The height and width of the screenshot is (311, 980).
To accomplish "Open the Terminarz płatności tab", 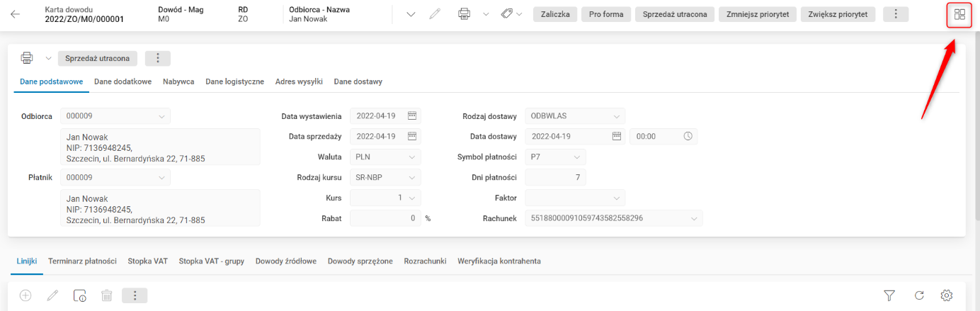I will pos(82,261).
